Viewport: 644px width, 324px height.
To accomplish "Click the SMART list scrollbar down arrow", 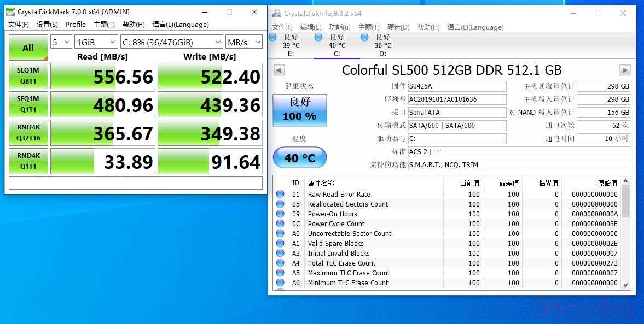I will click(625, 284).
